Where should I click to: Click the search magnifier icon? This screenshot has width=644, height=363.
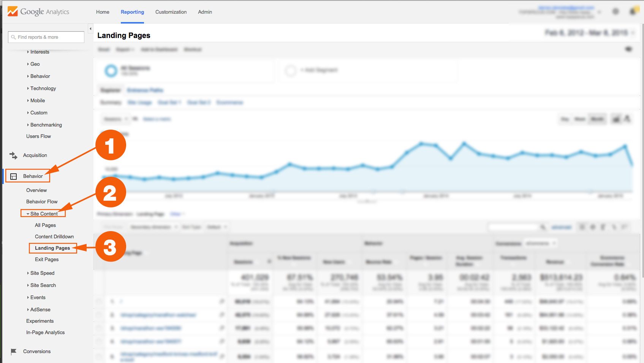pos(13,37)
